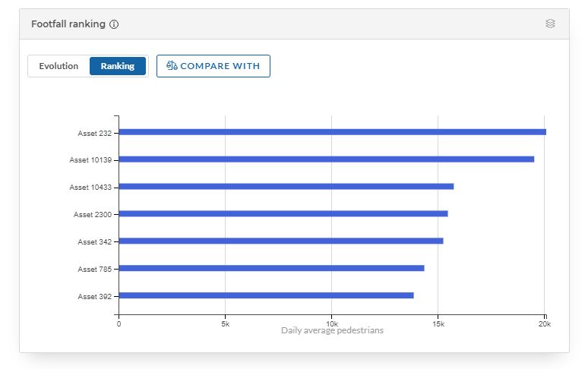
Task: Click the Asset 2300 bar
Action: click(283, 214)
